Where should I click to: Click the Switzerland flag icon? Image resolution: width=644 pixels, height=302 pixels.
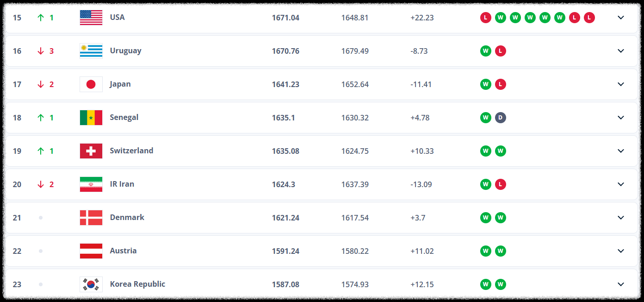coord(91,151)
